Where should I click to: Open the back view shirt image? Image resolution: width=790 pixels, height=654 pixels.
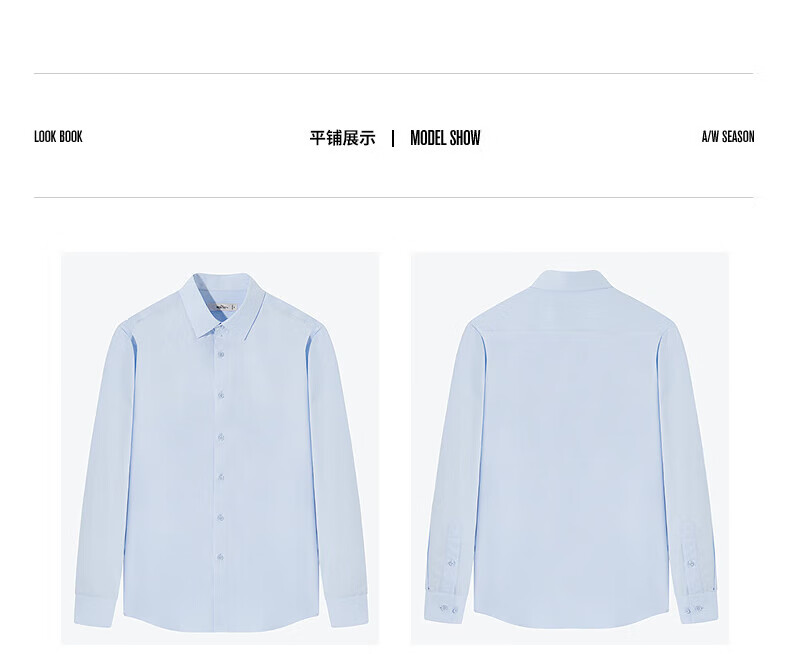[570, 448]
